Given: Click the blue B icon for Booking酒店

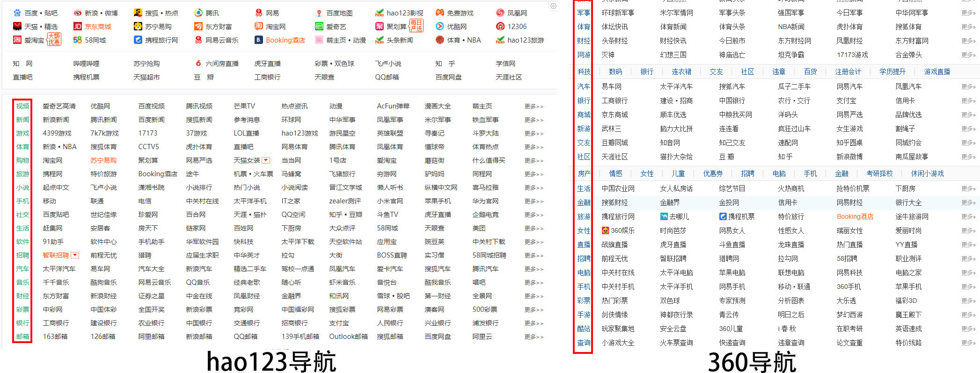Looking at the screenshot, I should tap(258, 40).
